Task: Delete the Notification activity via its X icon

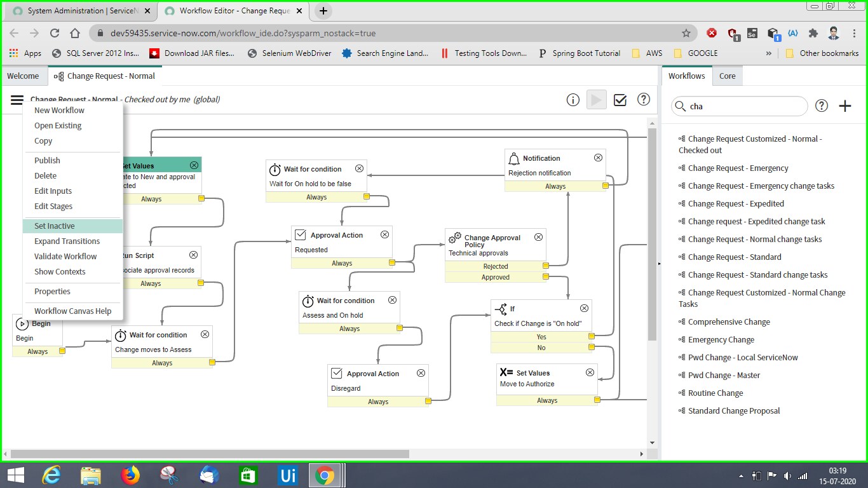Action: pos(598,158)
